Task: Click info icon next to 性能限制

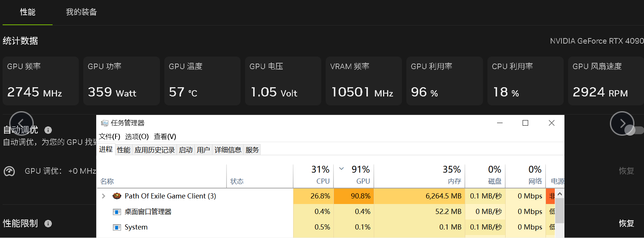Action: [48, 224]
